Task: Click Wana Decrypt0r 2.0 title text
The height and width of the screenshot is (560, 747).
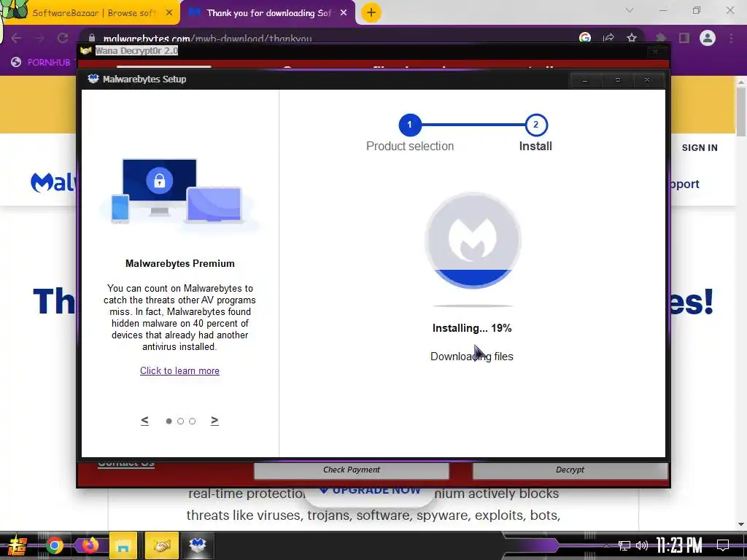Action: [x=136, y=50]
